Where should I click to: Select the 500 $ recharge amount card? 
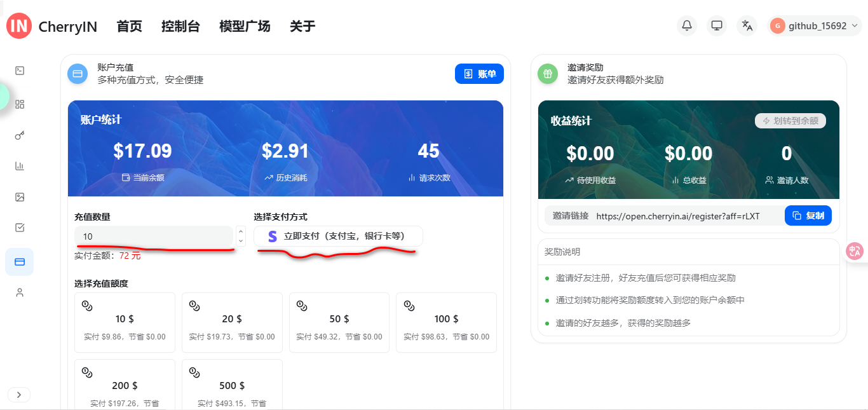pyautogui.click(x=232, y=385)
